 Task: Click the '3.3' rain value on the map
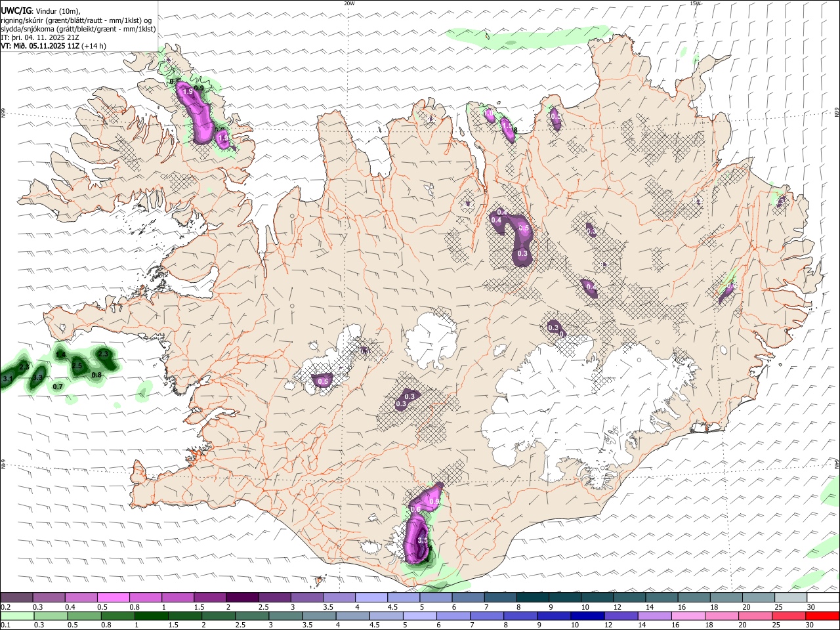(37, 378)
